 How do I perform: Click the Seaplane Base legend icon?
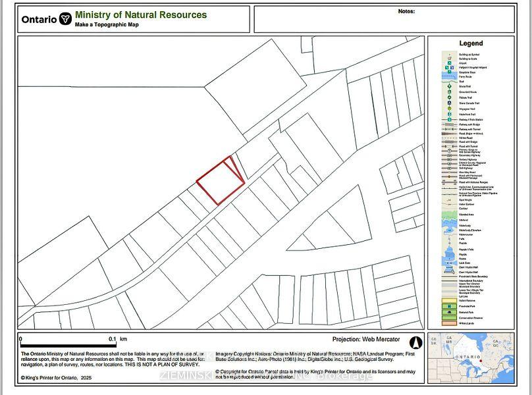(x=450, y=72)
